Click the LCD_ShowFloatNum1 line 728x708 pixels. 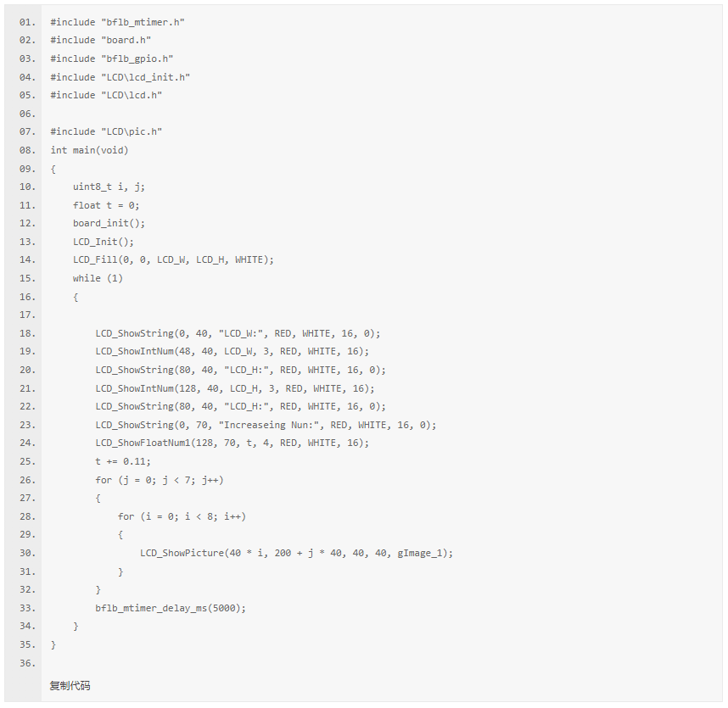(x=232, y=443)
